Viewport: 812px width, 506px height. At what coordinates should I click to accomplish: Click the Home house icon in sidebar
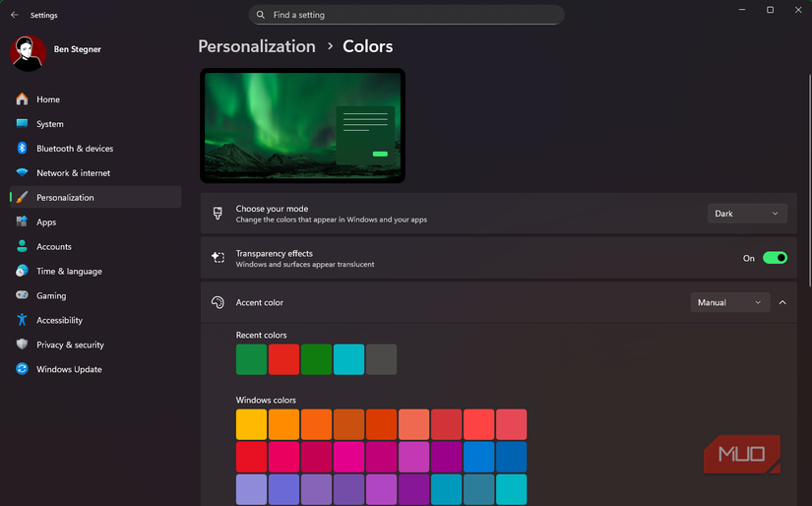22,98
